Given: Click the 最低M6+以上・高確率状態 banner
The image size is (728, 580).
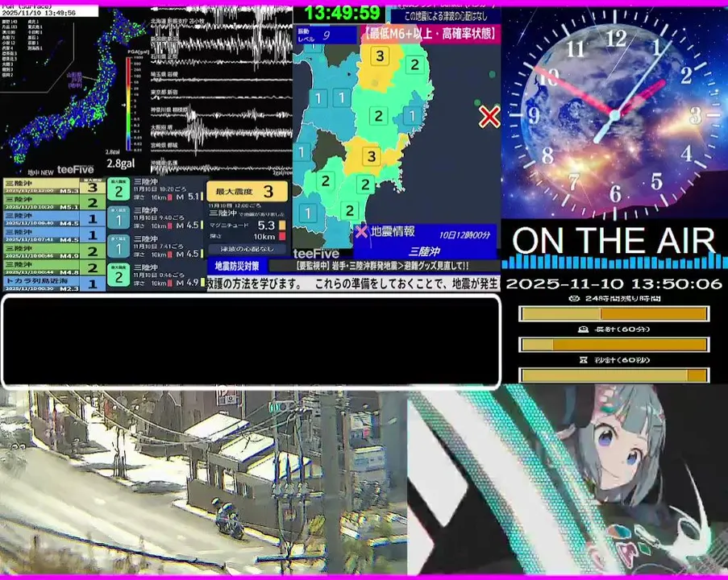Looking at the screenshot, I should tap(430, 34).
